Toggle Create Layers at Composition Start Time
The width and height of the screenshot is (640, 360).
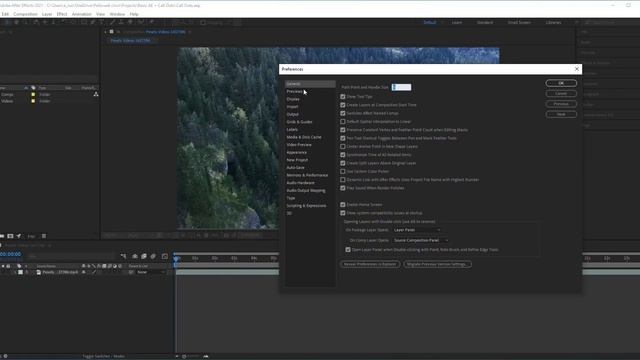(x=343, y=105)
